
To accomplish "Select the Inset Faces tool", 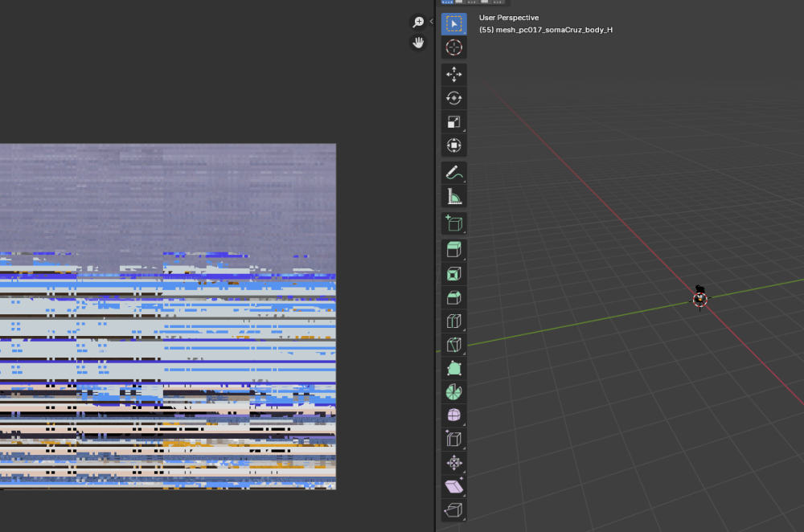I will pyautogui.click(x=453, y=274).
